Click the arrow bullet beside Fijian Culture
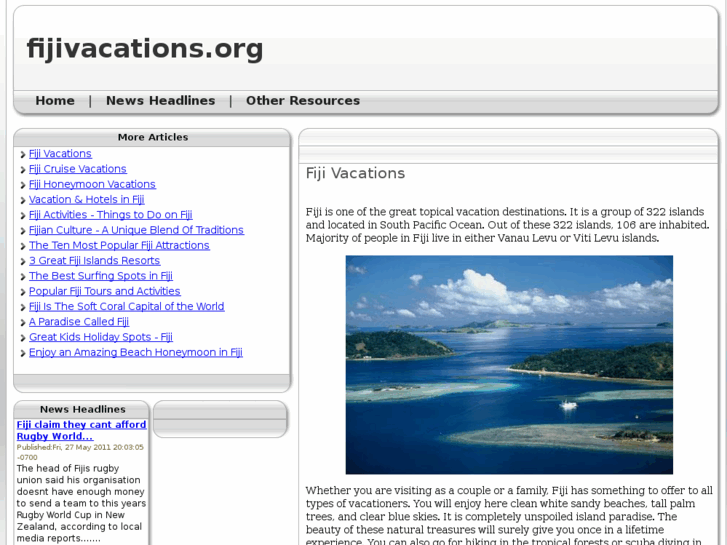 click(x=23, y=231)
